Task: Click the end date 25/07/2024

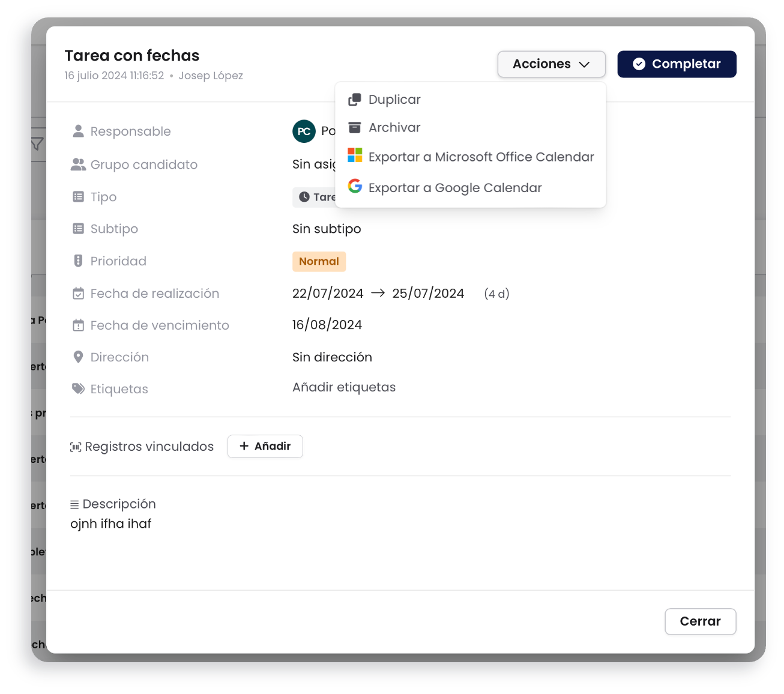Action: pyautogui.click(x=428, y=294)
